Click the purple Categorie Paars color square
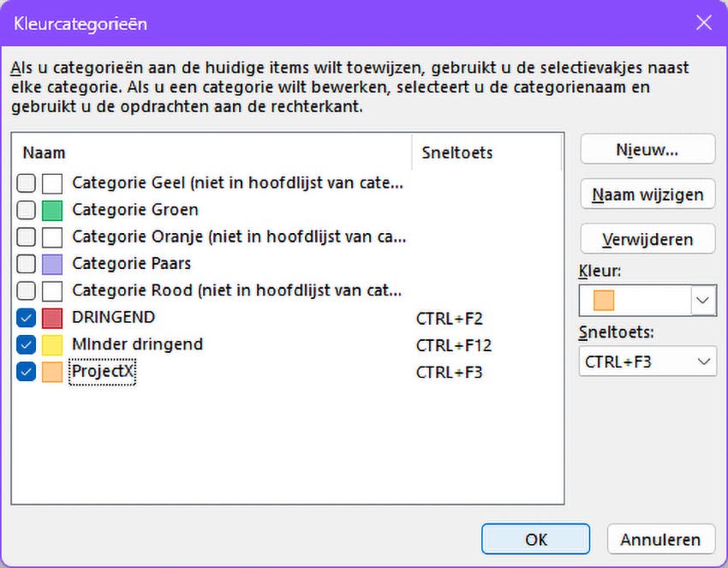This screenshot has height=568, width=728. coord(52,264)
